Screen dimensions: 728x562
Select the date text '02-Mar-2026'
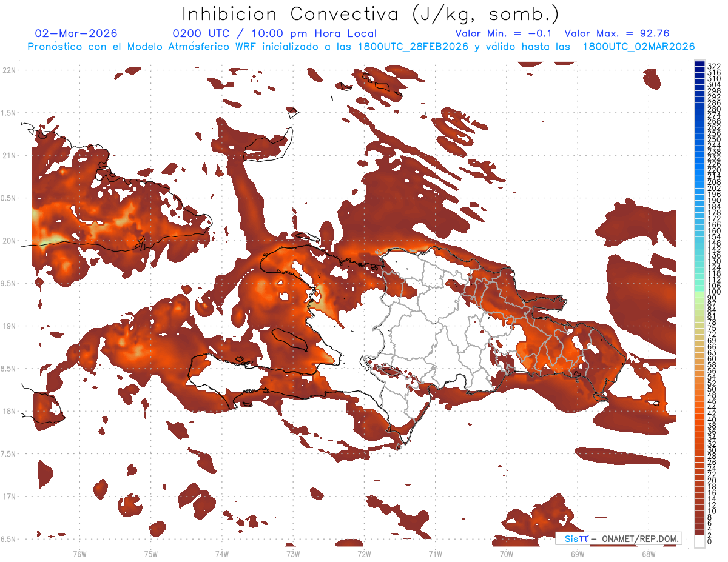tap(76, 33)
